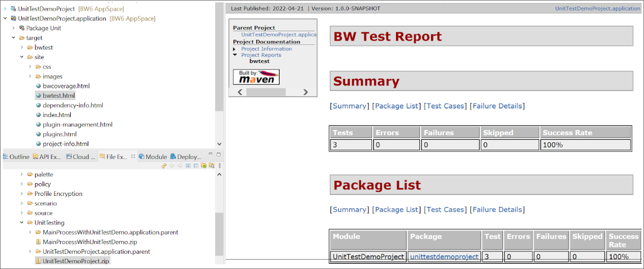The image size is (644, 269).
Task: Click Test Cases link under Summary heading
Action: tap(445, 106)
